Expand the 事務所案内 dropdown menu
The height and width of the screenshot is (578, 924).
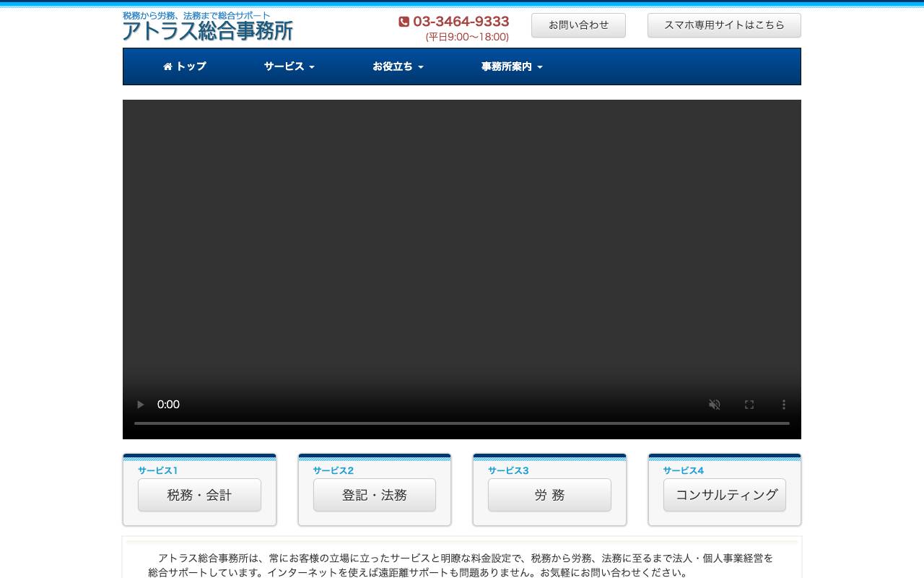512,66
